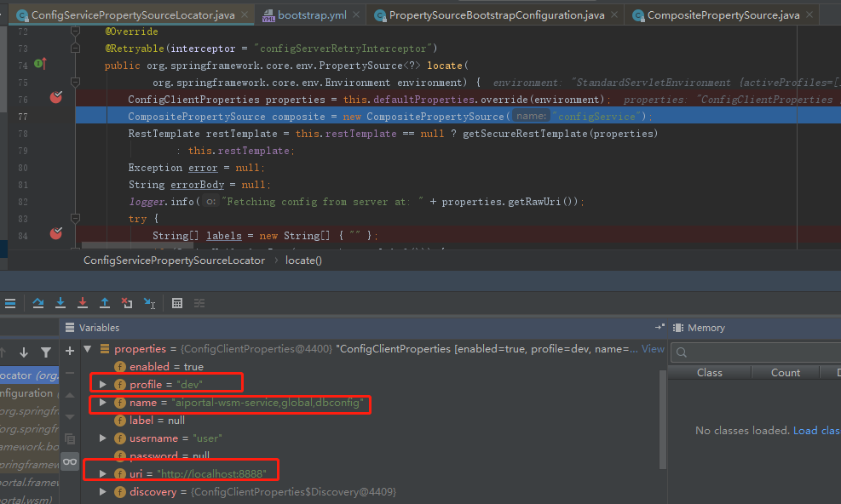Viewport: 841px width, 504px height.
Task: Click the View link for properties value
Action: 653,349
